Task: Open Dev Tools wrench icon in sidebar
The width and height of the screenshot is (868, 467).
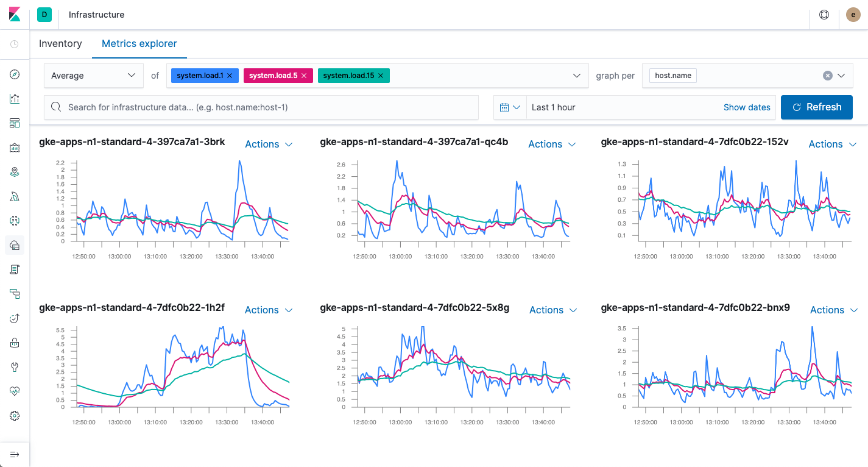Action: pos(15,366)
